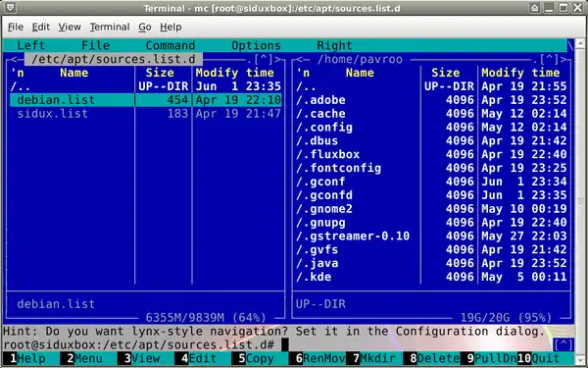Open the window menu icon in title bar
The width and height of the screenshot is (588, 368).
[11, 8]
